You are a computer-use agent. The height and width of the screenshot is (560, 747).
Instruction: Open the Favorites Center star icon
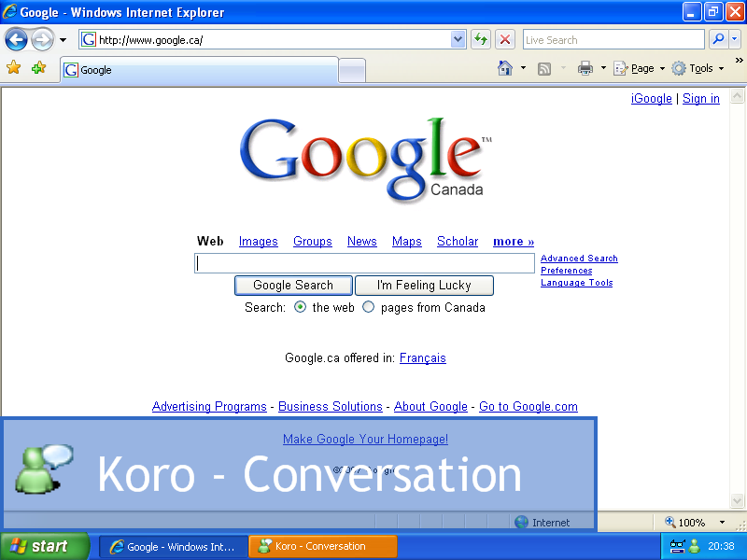(x=14, y=68)
